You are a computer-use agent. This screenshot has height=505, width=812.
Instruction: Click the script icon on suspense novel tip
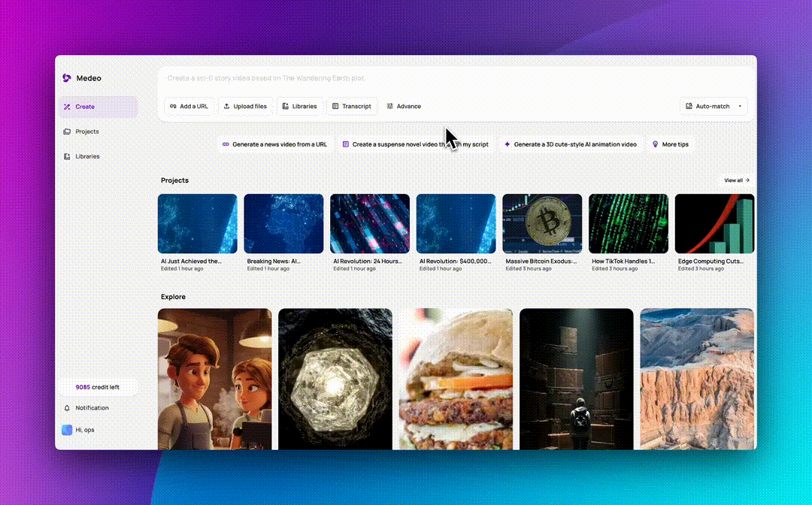(345, 144)
